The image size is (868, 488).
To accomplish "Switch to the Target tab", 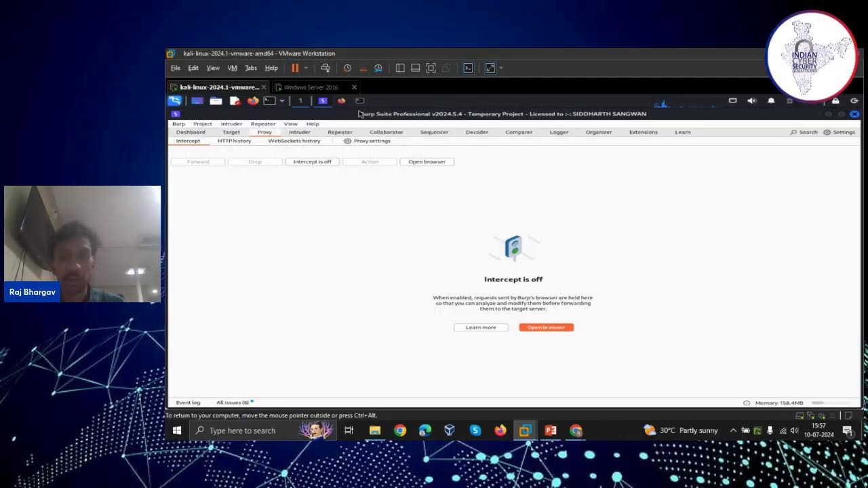I will [x=231, y=132].
